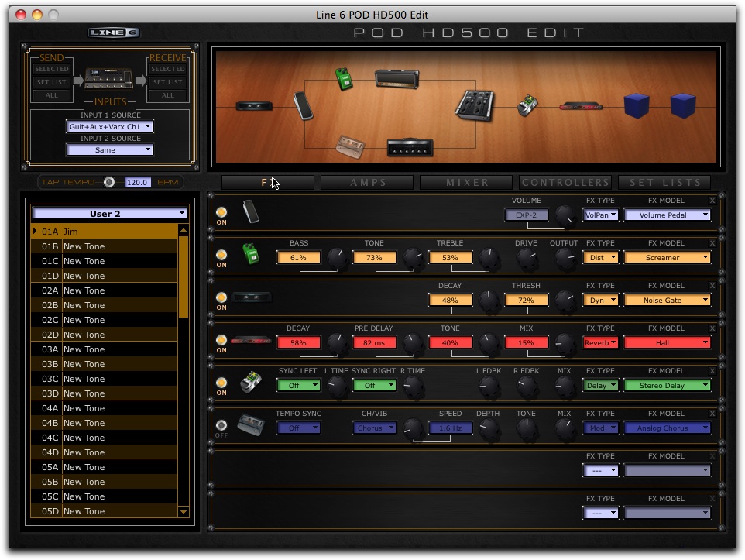The height and width of the screenshot is (560, 745).
Task: Toggle the Stereo Delay ON light
Action: (x=221, y=383)
